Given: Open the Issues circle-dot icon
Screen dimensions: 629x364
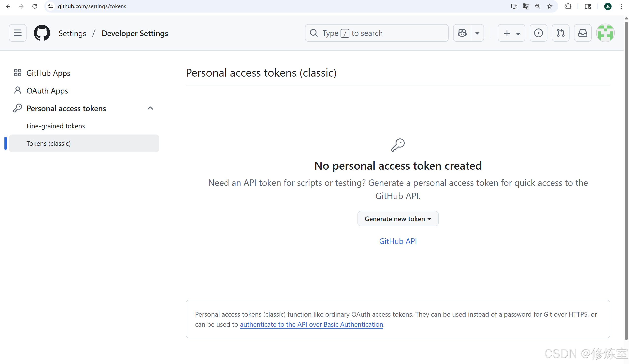Looking at the screenshot, I should click(538, 33).
